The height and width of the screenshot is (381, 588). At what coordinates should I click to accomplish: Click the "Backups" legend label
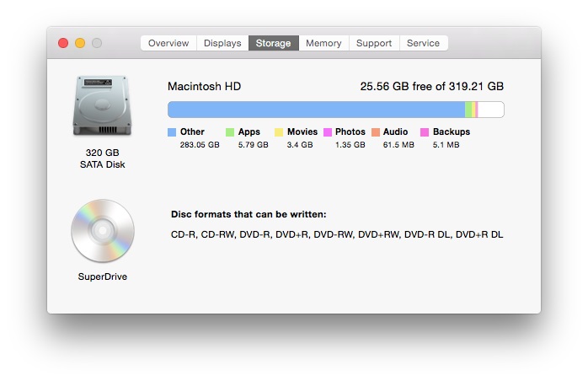pos(452,131)
